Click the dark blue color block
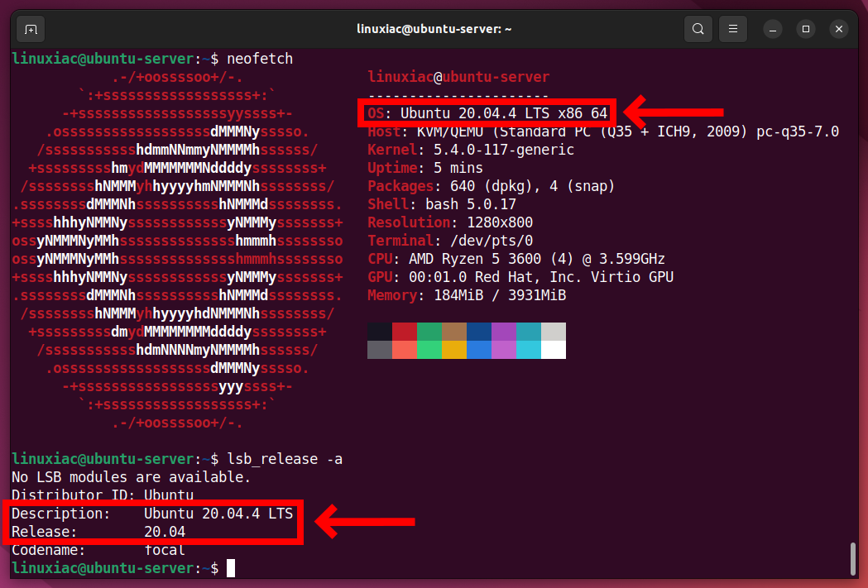 coord(479,332)
